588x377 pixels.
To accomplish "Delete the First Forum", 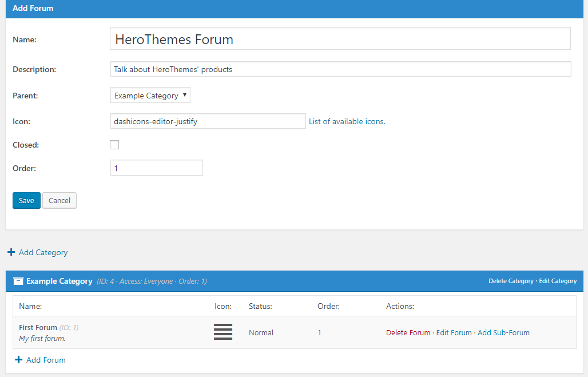I will (408, 333).
